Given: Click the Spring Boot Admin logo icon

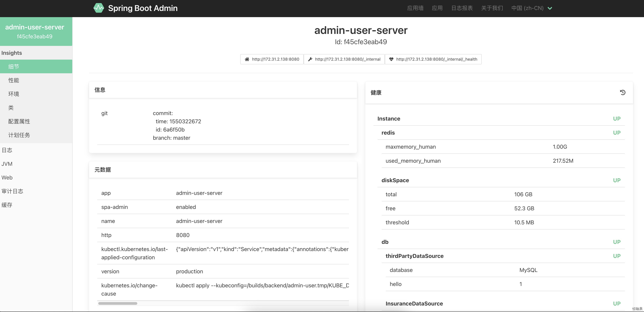Looking at the screenshot, I should pyautogui.click(x=99, y=8).
